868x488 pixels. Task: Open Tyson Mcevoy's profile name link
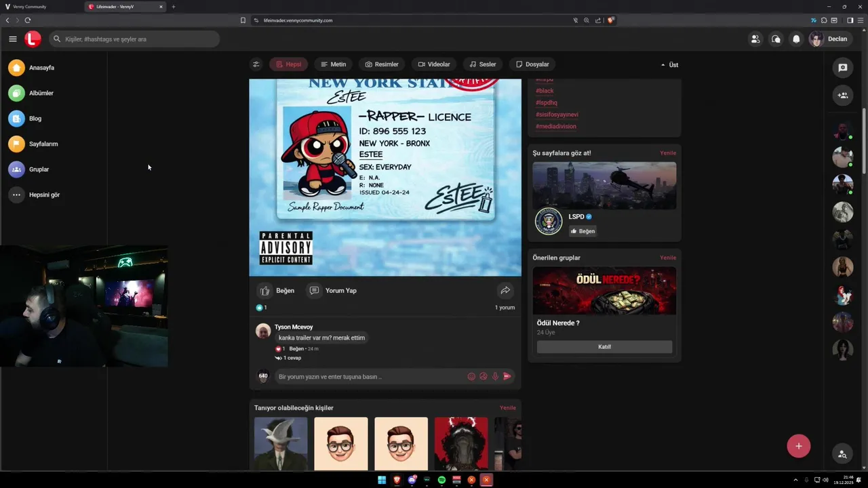pos(294,327)
